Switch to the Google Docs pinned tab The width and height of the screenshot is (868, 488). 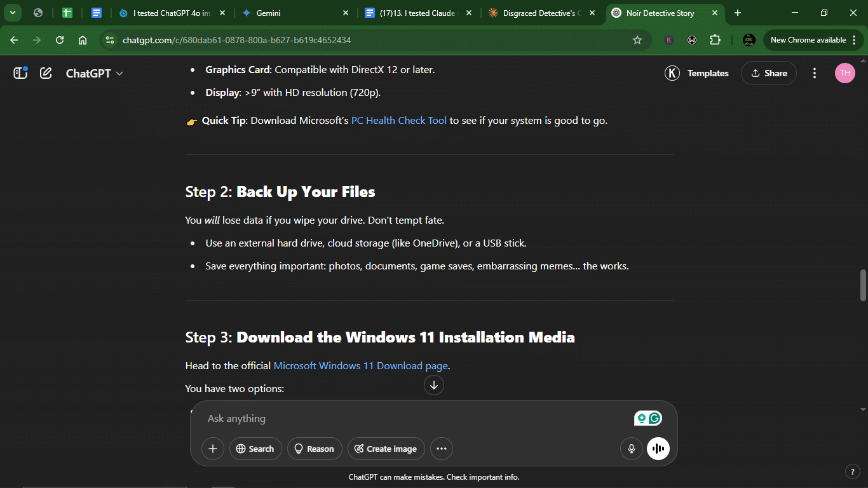click(x=97, y=13)
